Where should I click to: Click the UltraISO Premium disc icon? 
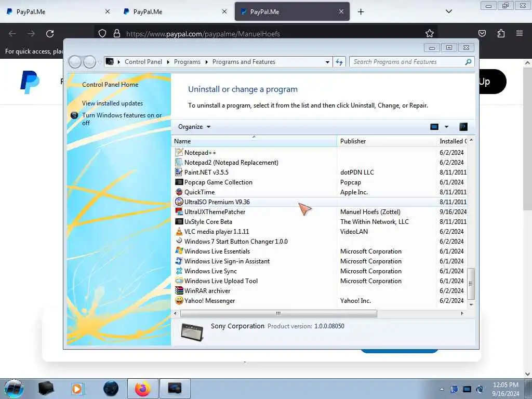(x=179, y=202)
